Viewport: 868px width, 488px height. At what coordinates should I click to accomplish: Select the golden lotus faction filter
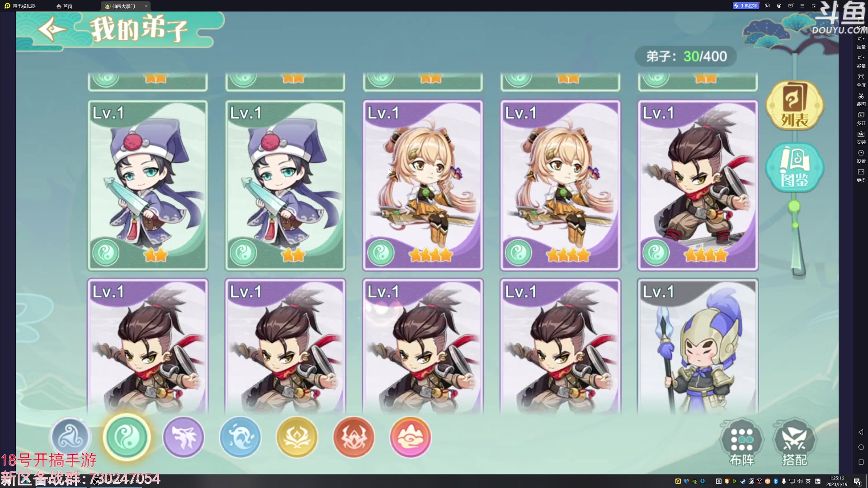click(297, 437)
